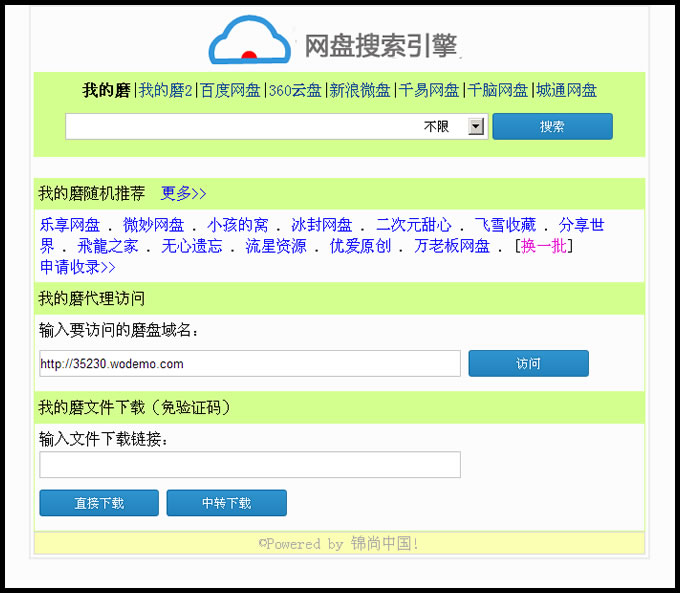Click the 中转下载 button

(226, 503)
